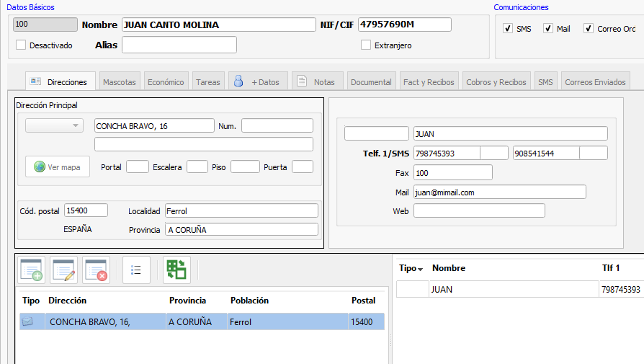The width and height of the screenshot is (644, 364).
Task: Click the empty Alias field
Action: [179, 45]
